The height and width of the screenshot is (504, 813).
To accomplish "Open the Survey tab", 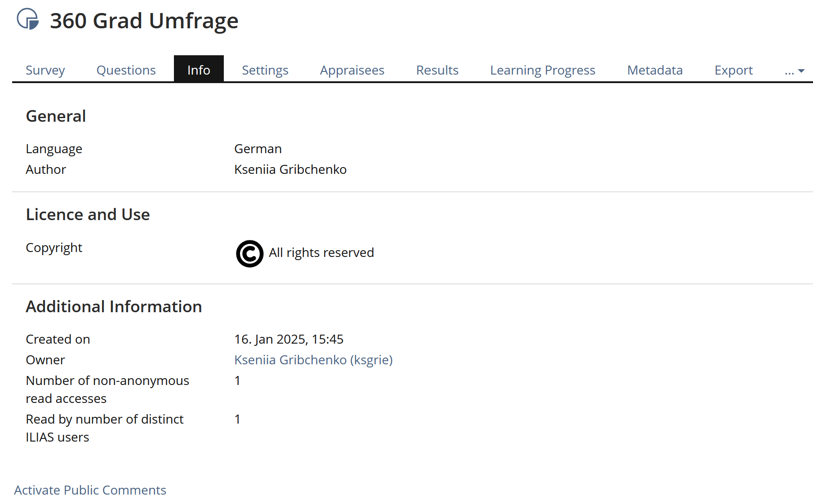I will pyautogui.click(x=45, y=70).
